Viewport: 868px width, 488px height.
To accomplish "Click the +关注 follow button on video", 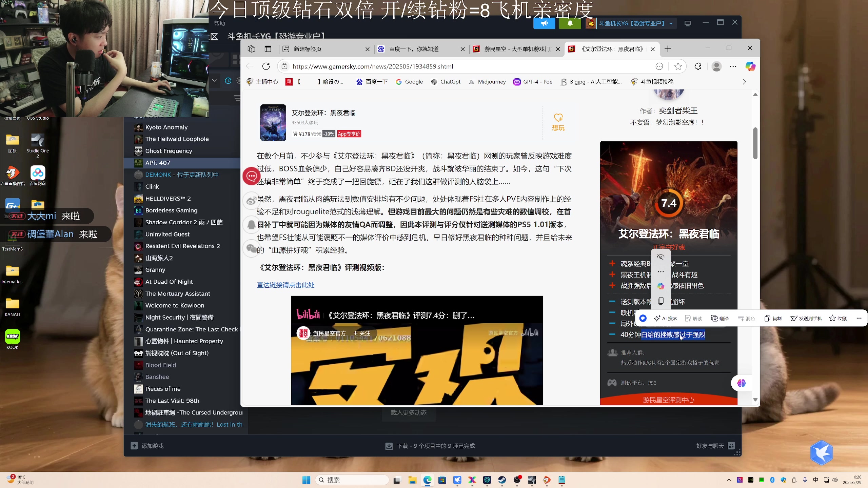I will (x=362, y=333).
